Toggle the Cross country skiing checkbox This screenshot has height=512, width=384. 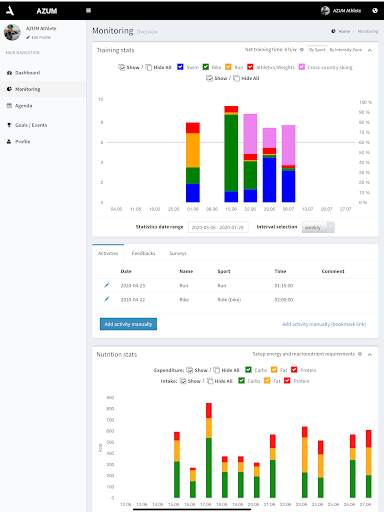click(x=302, y=67)
